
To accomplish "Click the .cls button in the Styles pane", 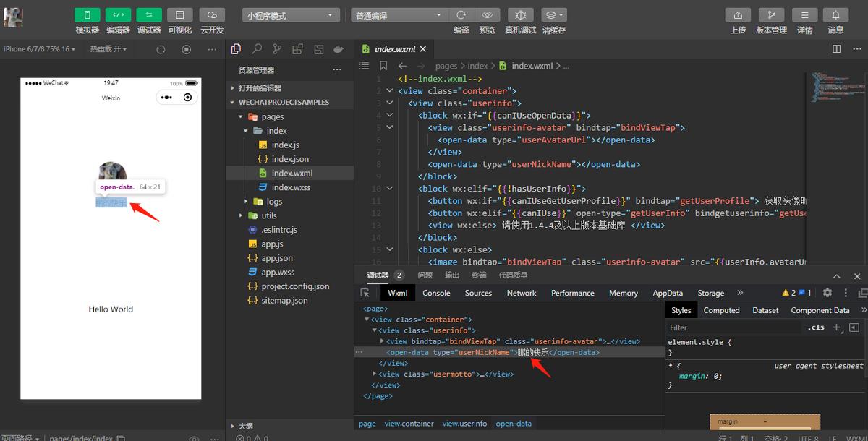I will pos(815,327).
